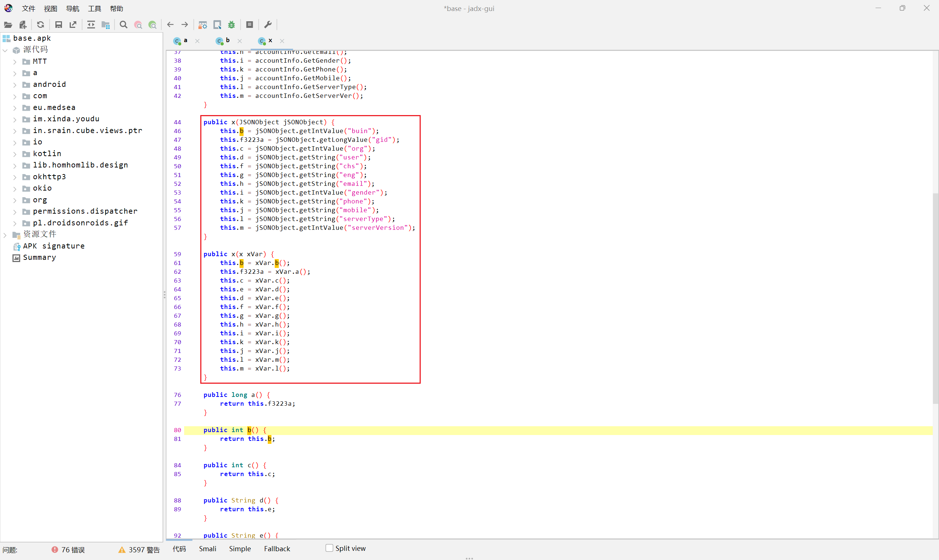Switch to the Simple view tab
Viewport: 939px width, 560px height.
point(240,549)
